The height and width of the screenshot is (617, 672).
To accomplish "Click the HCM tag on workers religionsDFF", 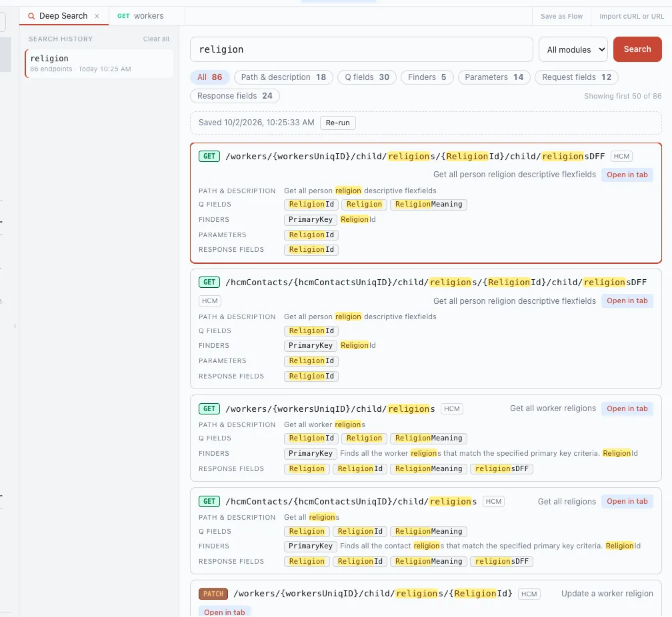I will [x=621, y=157].
